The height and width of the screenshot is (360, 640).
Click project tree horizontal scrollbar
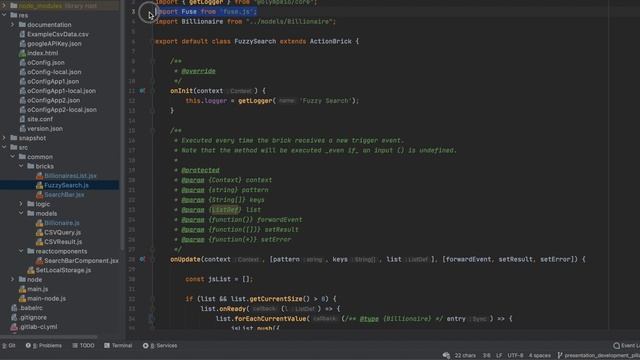click(x=49, y=337)
